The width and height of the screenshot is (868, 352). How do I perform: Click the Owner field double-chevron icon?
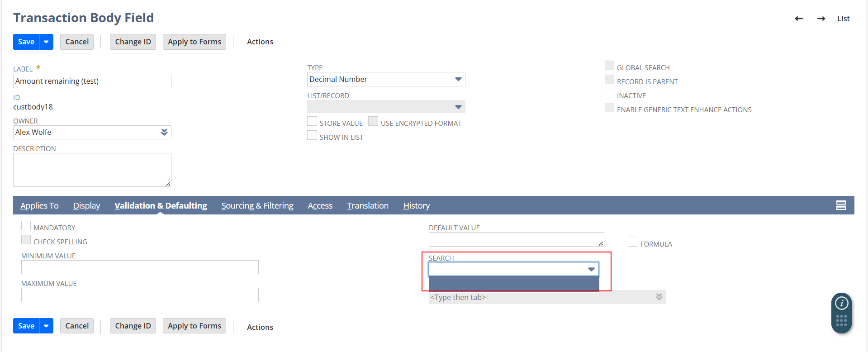click(x=164, y=132)
